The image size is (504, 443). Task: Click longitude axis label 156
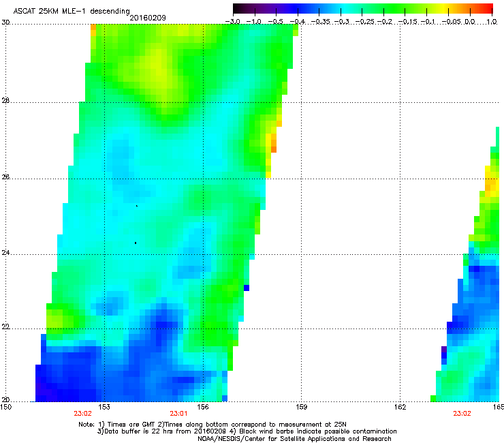[x=203, y=407]
